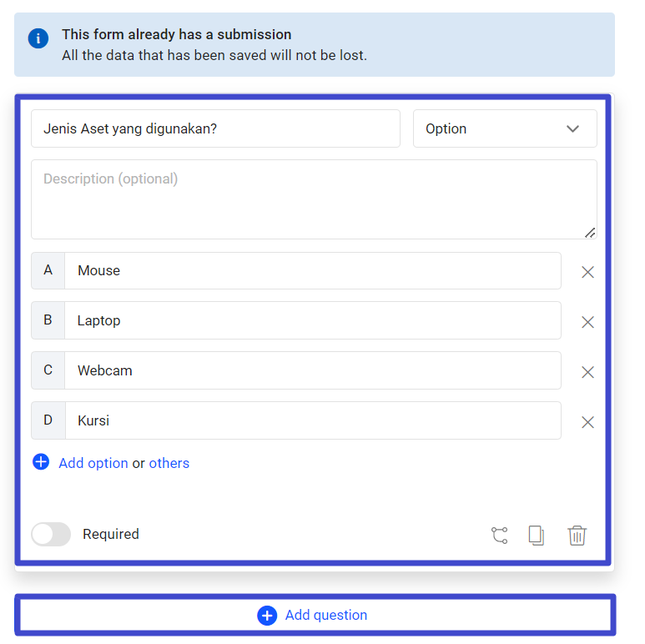Viewport: 645px width, 644px height.
Task: Edit the question title field
Action: tap(215, 128)
